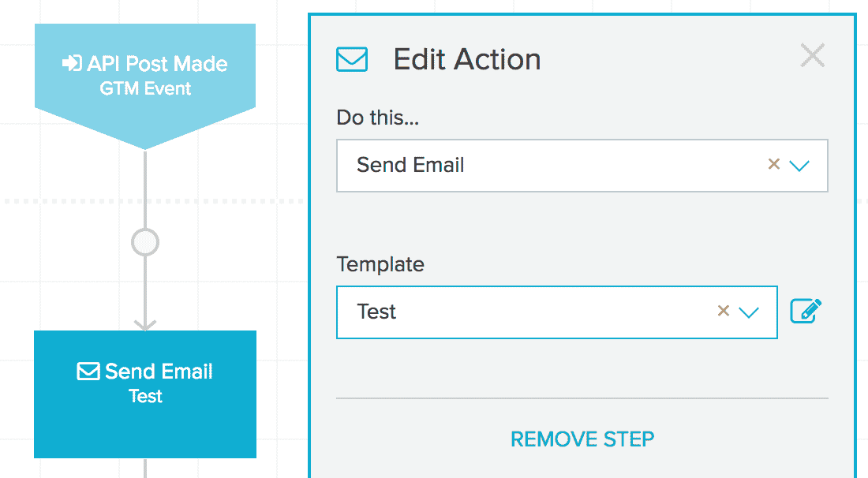868x478 pixels.
Task: Click the Test subtitle on the email step
Action: (x=145, y=396)
